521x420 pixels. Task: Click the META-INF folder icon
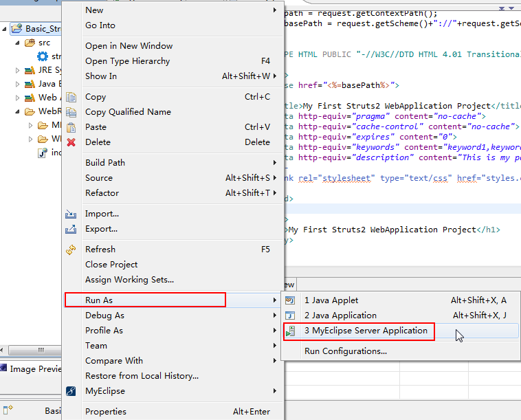pyautogui.click(x=43, y=125)
